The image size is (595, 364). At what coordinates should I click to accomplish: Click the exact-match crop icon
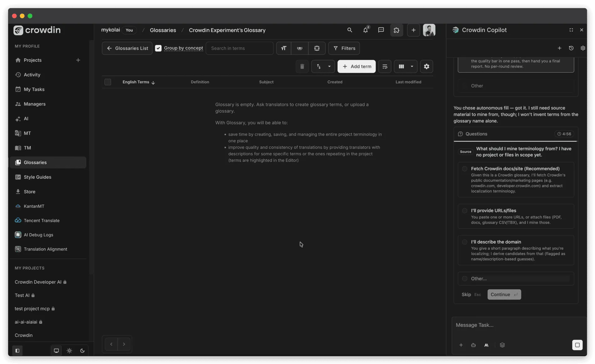(x=317, y=48)
